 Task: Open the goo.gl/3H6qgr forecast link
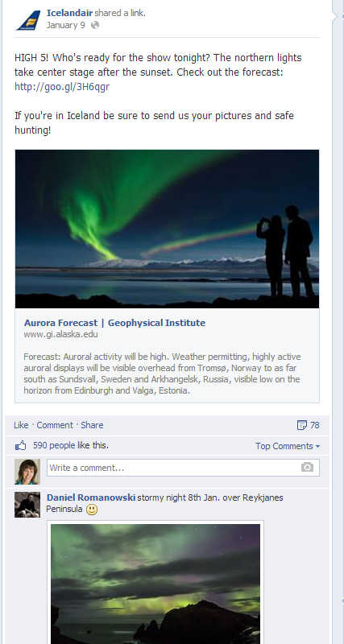click(62, 87)
